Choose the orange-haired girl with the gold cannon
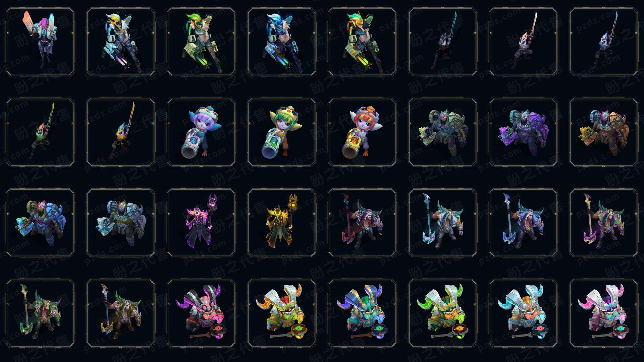644x362 pixels. pos(362,132)
